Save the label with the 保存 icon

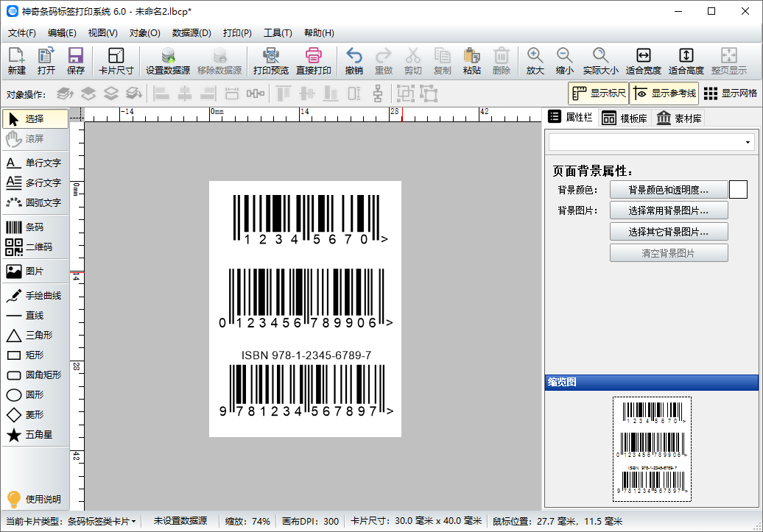click(75, 61)
